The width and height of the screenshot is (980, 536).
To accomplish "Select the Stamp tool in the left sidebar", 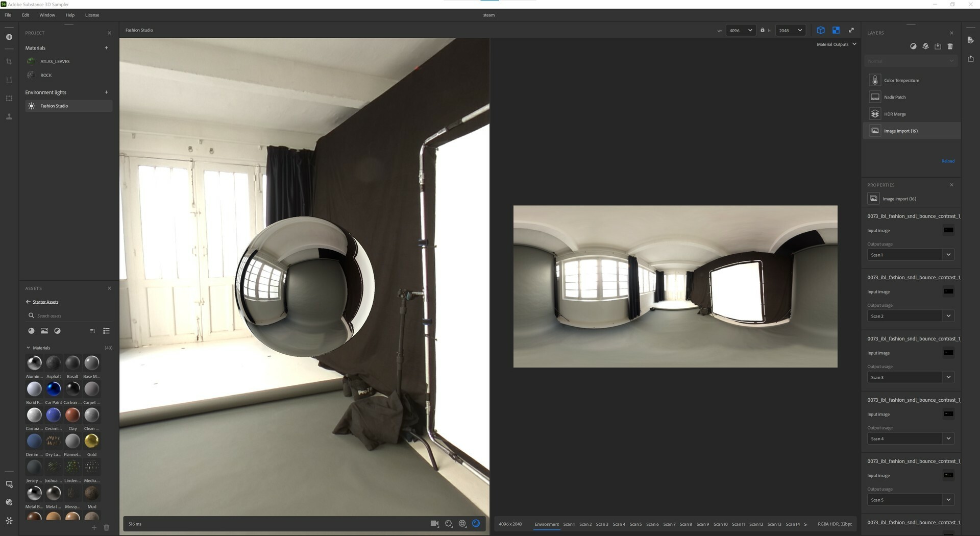I will point(9,116).
